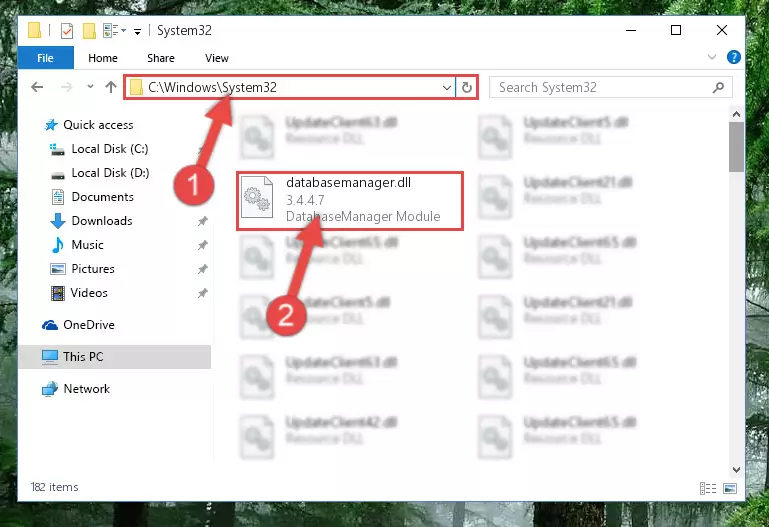This screenshot has height=527, width=769.
Task: Switch to Large icons view in status bar
Action: [730, 488]
